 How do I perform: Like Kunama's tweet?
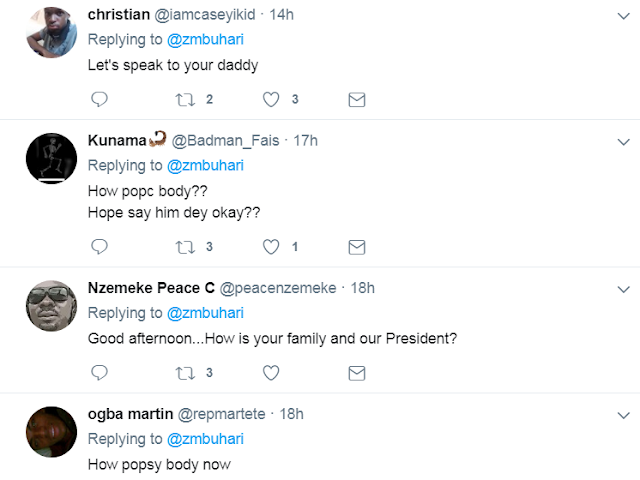[x=270, y=246]
